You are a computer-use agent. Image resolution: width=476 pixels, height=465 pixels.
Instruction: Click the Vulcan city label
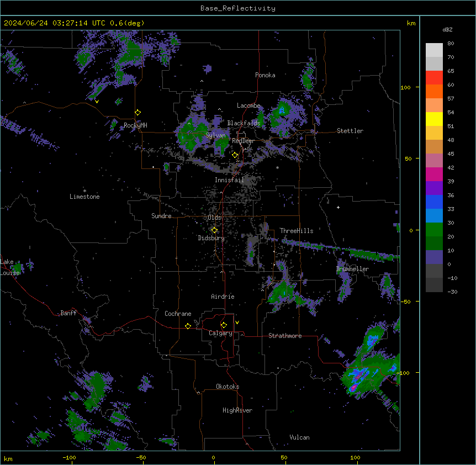click(300, 437)
